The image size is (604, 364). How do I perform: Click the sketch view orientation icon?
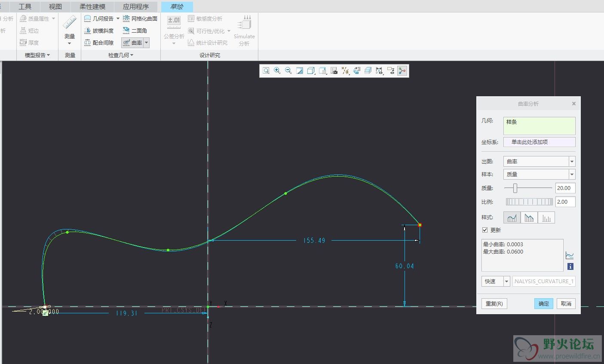(356, 71)
